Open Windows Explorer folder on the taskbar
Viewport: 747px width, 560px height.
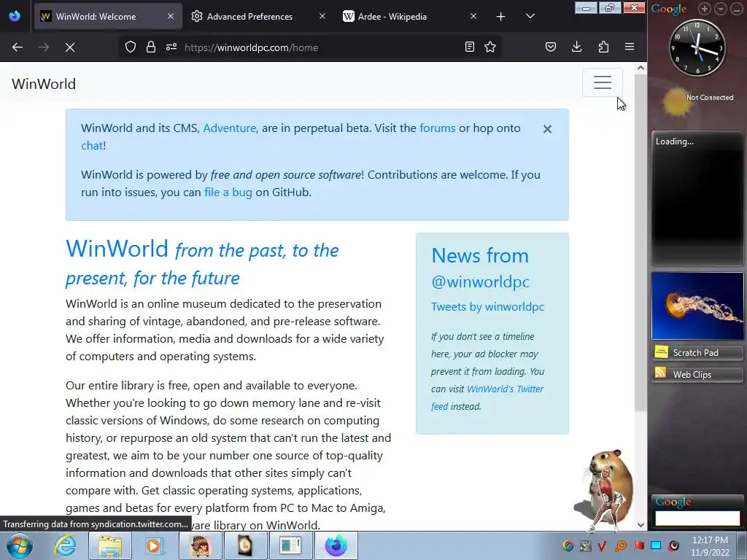pyautogui.click(x=109, y=545)
